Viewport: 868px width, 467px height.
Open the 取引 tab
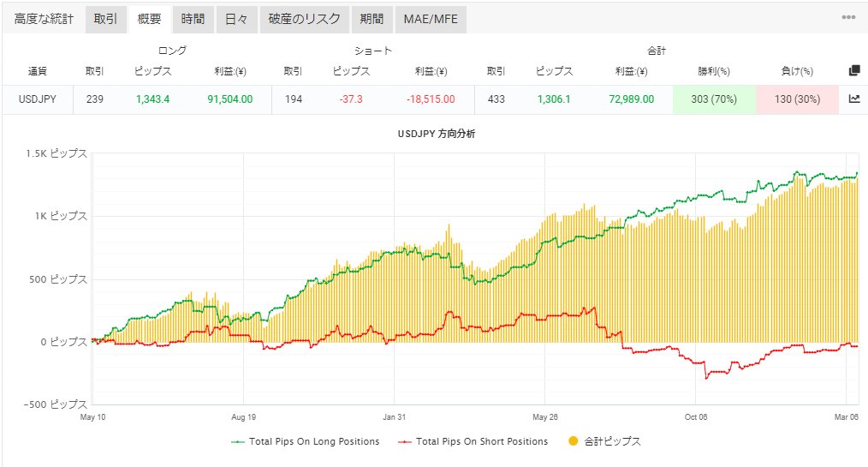click(106, 20)
